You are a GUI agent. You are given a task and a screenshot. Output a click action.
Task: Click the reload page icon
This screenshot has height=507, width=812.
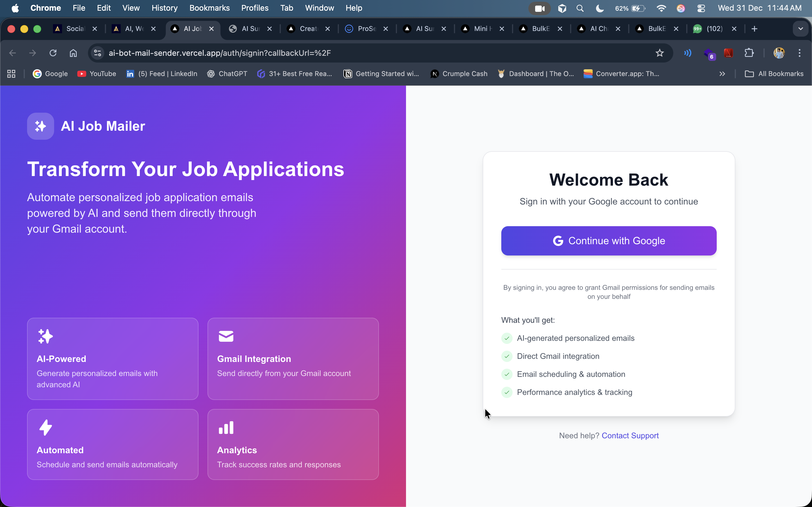tap(53, 53)
